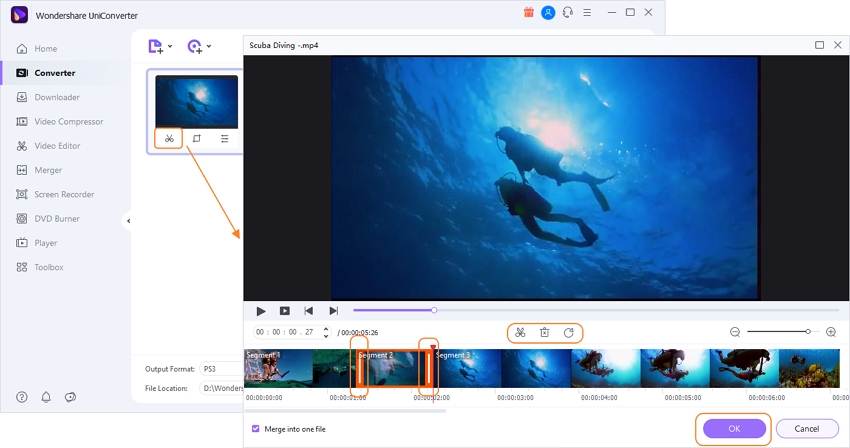Click the play segment button
The width and height of the screenshot is (850, 448).
(x=285, y=311)
